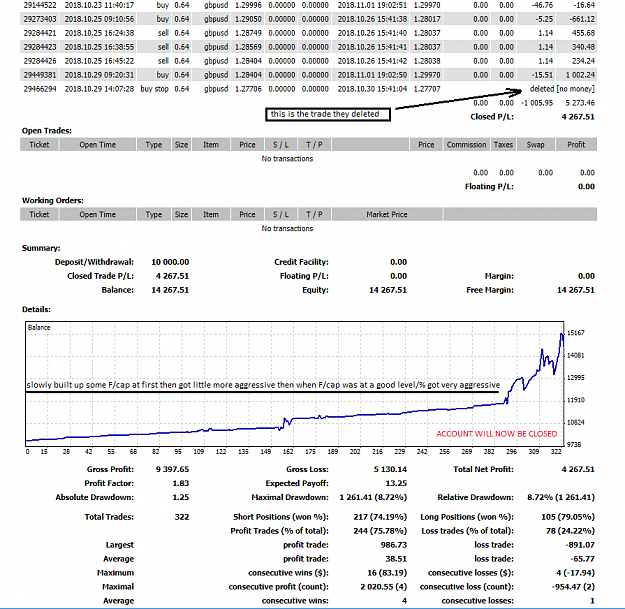Click the 'Working Orders:' heading

coord(53,200)
